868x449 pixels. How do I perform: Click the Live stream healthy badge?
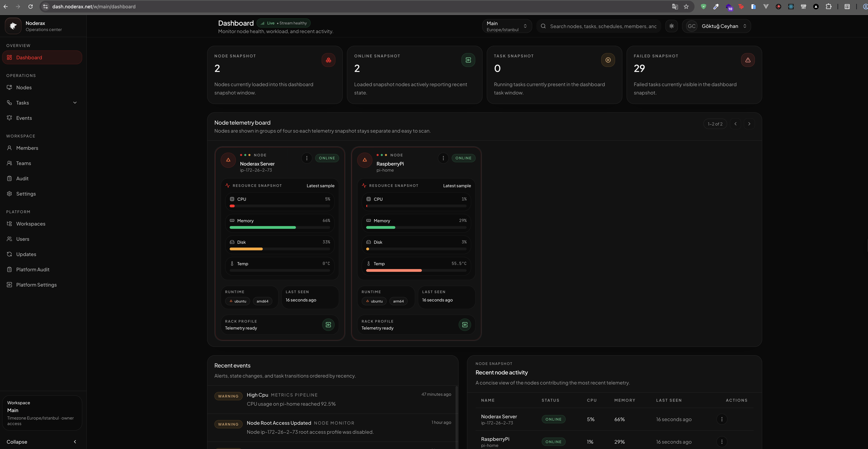click(283, 23)
